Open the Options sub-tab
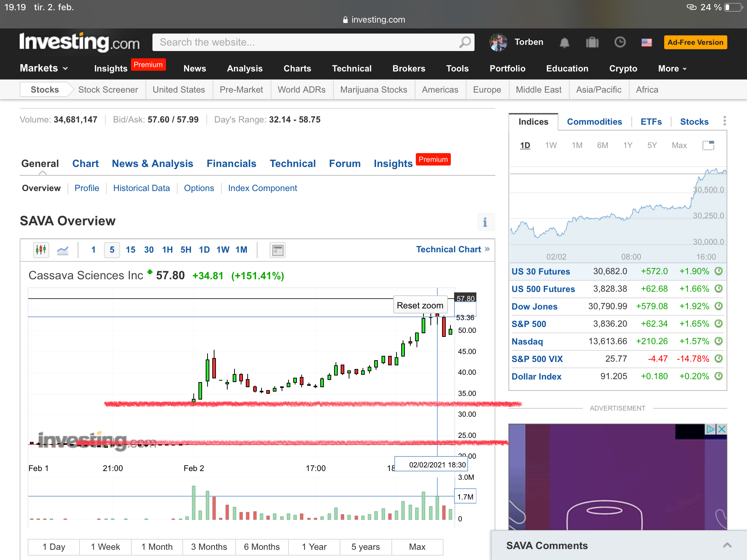 point(199,188)
